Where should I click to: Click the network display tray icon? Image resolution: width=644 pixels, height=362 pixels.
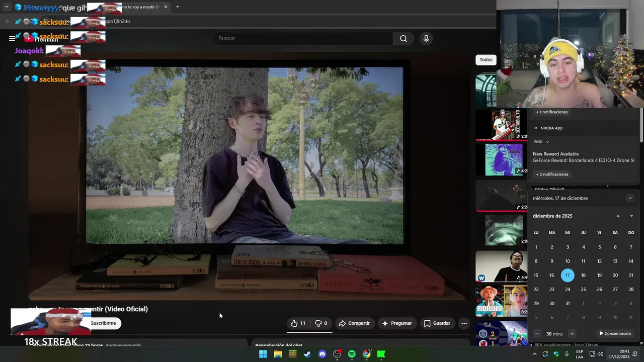click(592, 354)
